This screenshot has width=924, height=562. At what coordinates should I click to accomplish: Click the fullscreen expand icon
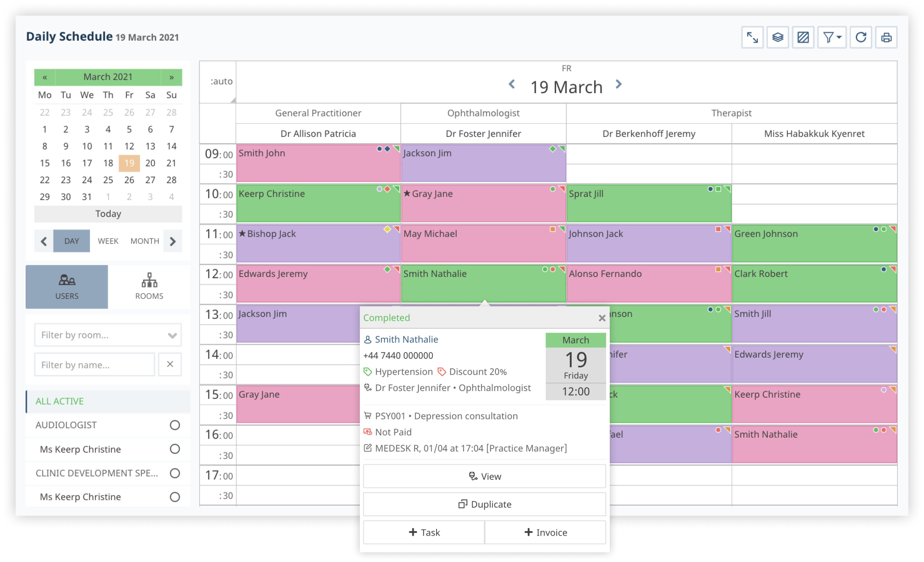(752, 37)
